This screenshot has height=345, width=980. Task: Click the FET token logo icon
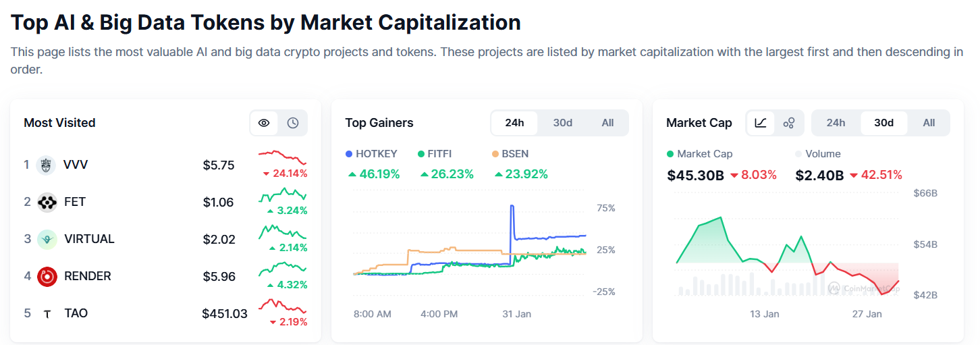coord(46,202)
